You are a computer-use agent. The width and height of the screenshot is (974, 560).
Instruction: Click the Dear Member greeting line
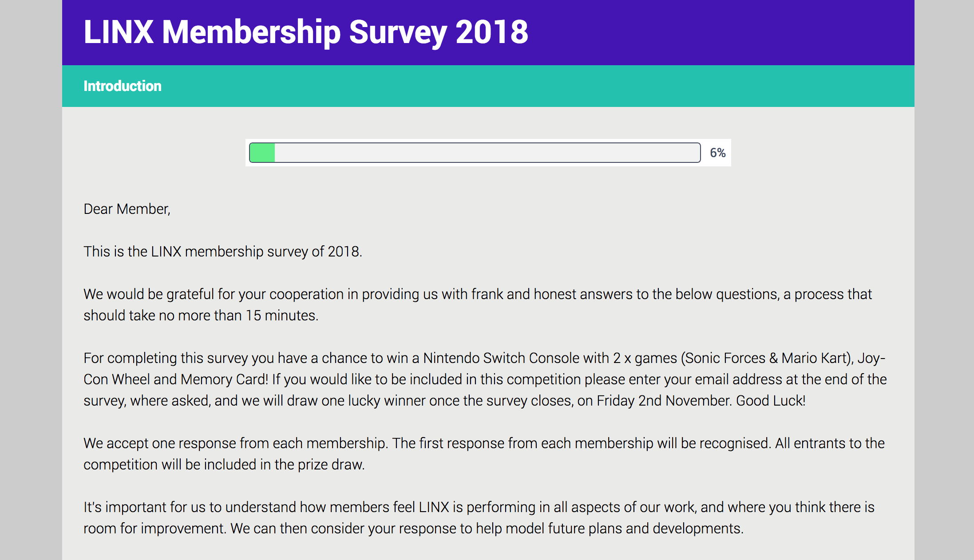127,209
